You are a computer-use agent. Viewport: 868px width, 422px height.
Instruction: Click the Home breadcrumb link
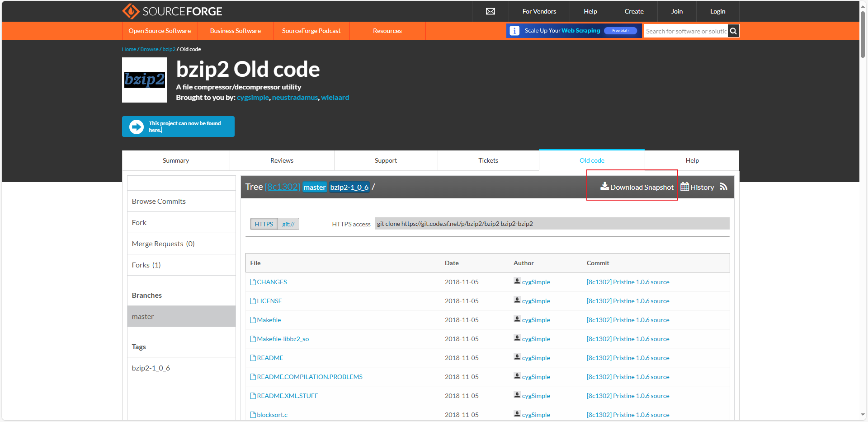pos(129,49)
